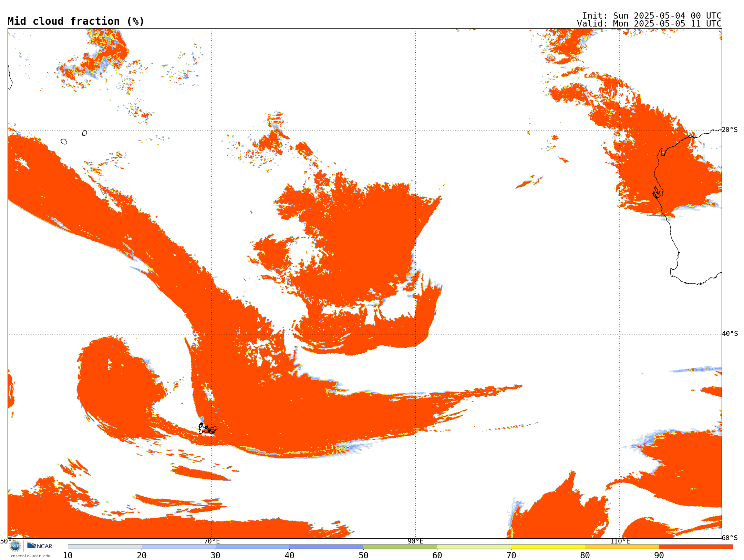Click the Kerguelen Islands outline near 70°E
744x560 pixels.
pyautogui.click(x=208, y=429)
